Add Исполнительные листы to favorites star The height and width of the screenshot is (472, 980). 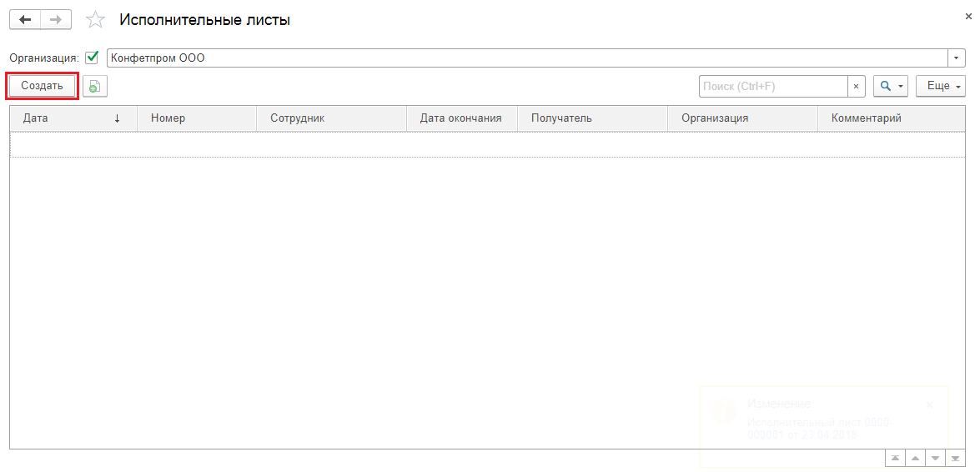click(95, 20)
